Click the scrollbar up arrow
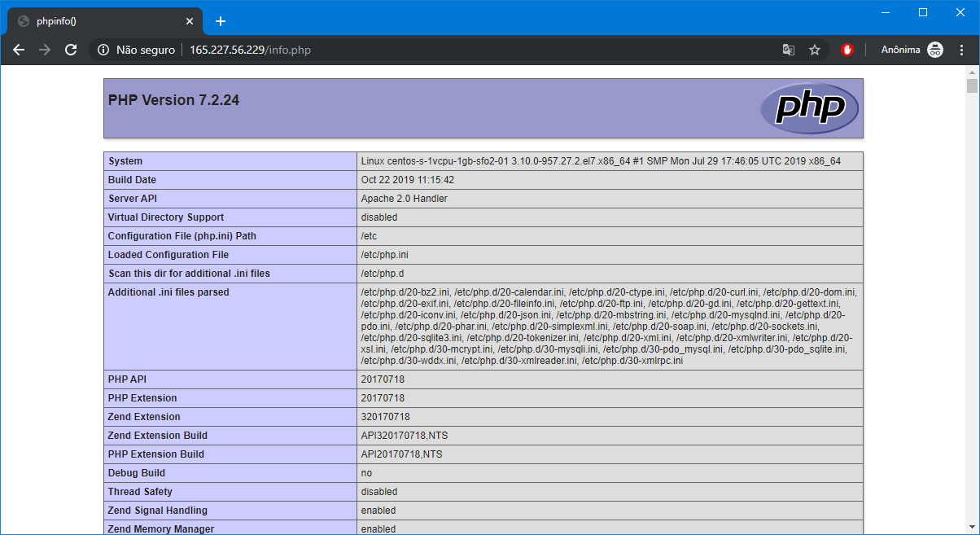980x535 pixels. [972, 72]
